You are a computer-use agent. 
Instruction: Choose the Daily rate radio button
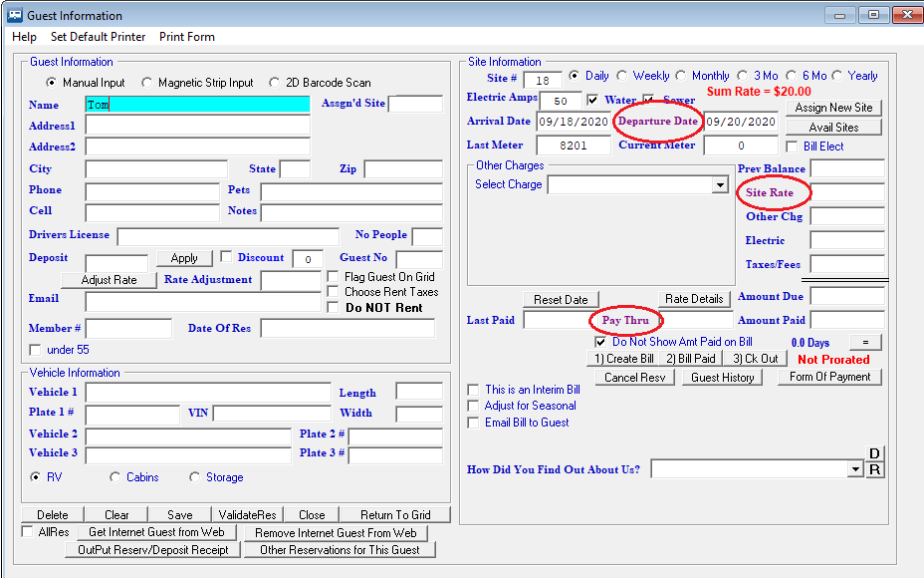[574, 76]
